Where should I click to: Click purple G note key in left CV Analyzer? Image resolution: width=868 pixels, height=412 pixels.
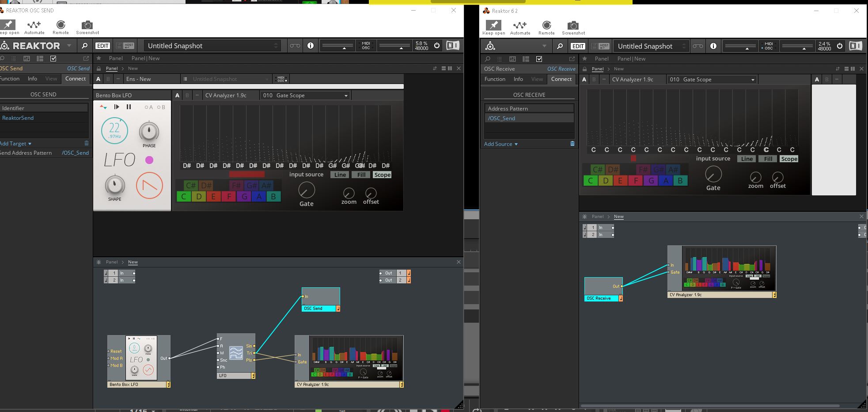244,197
